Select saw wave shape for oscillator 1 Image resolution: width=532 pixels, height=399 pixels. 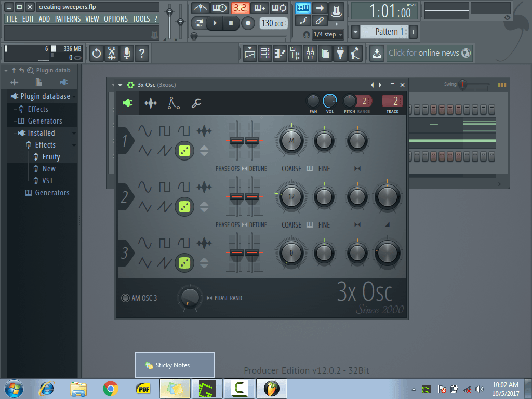coord(165,150)
